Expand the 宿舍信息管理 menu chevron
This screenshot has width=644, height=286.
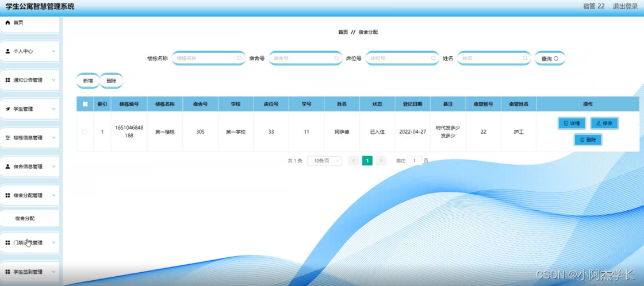click(x=53, y=167)
